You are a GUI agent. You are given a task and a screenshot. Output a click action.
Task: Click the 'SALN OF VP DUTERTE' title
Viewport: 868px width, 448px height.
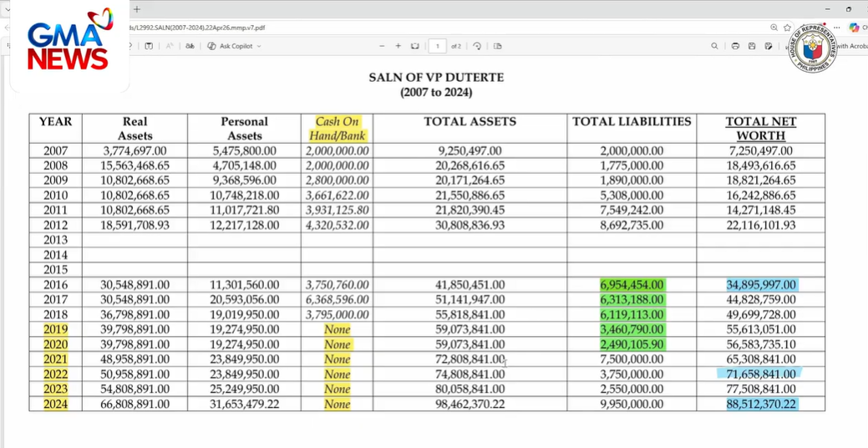tap(436, 78)
